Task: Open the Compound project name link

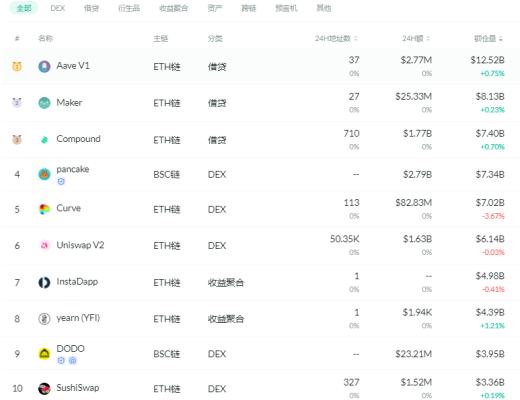Action: click(x=78, y=139)
